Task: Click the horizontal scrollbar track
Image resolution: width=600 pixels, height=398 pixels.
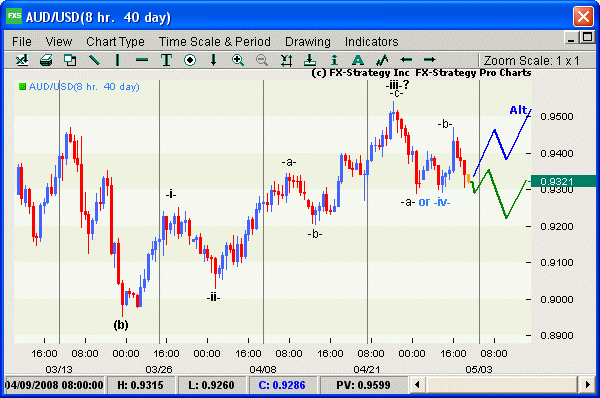Action: point(502,384)
